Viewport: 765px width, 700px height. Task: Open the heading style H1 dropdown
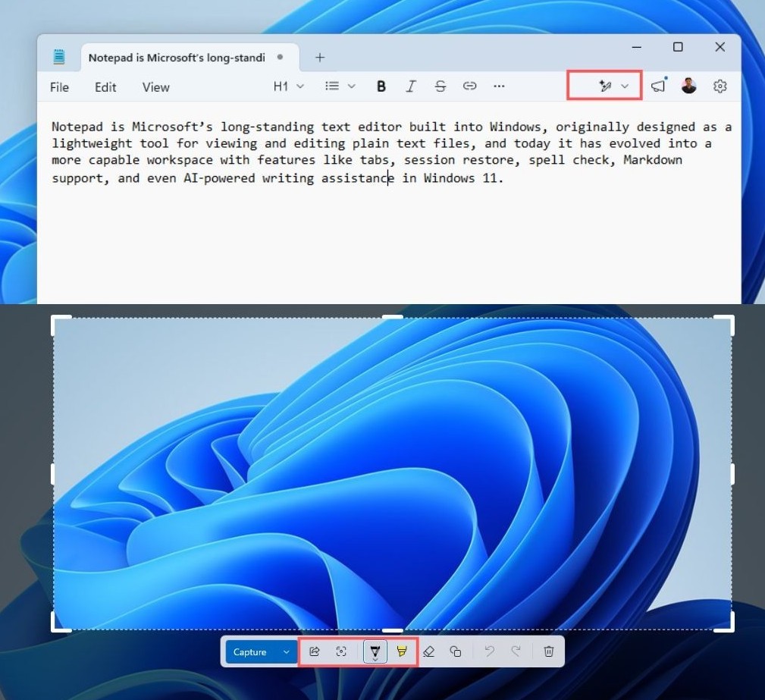[288, 86]
